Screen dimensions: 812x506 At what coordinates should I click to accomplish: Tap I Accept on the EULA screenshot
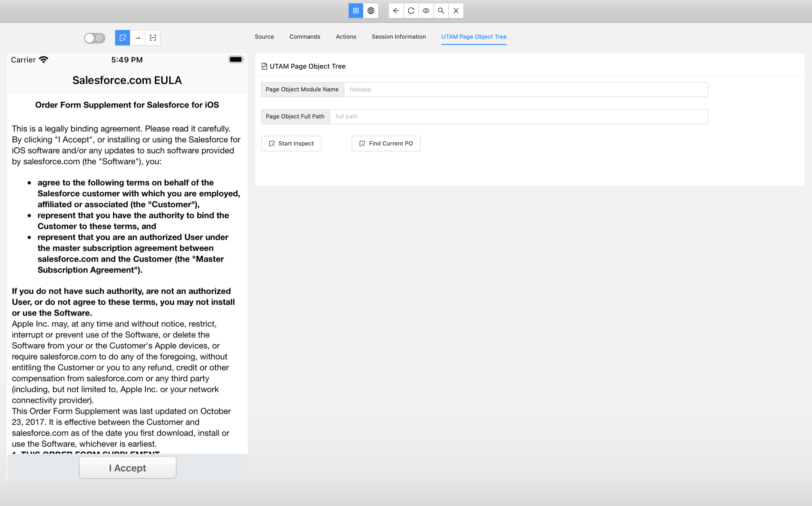(127, 468)
